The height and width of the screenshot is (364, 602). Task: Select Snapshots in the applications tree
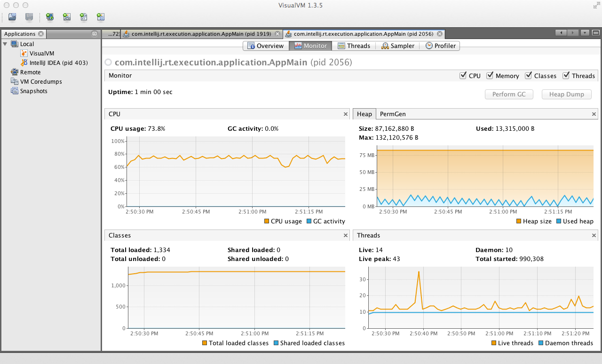[29, 91]
